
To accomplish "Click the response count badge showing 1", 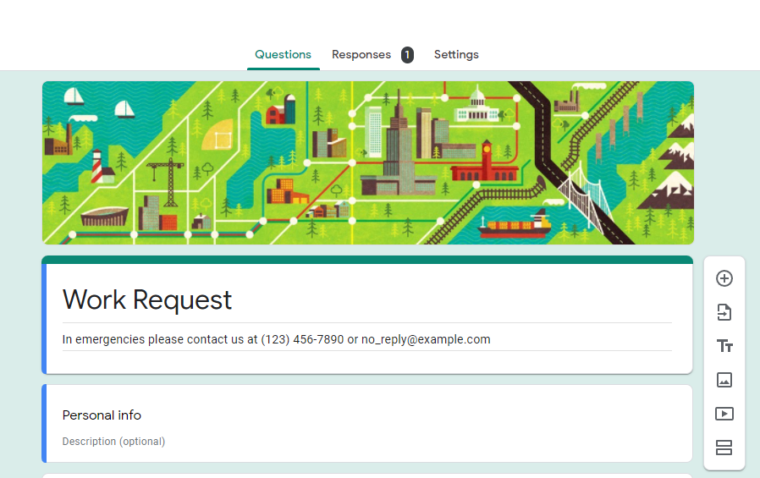I will point(407,55).
